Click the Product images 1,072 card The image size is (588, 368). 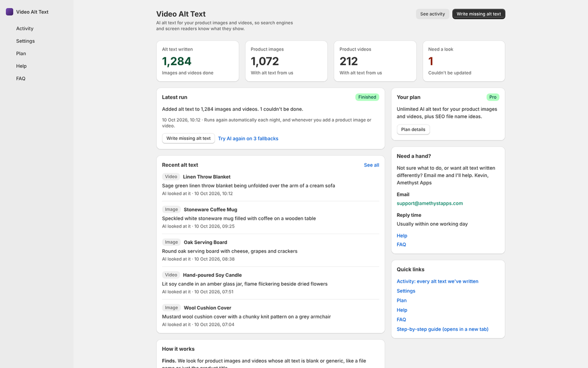(286, 61)
